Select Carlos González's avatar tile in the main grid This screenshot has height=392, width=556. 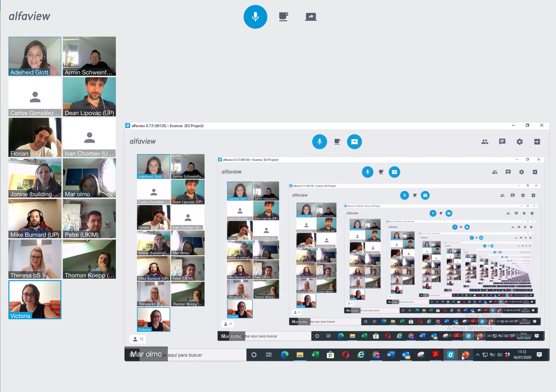[x=35, y=97]
